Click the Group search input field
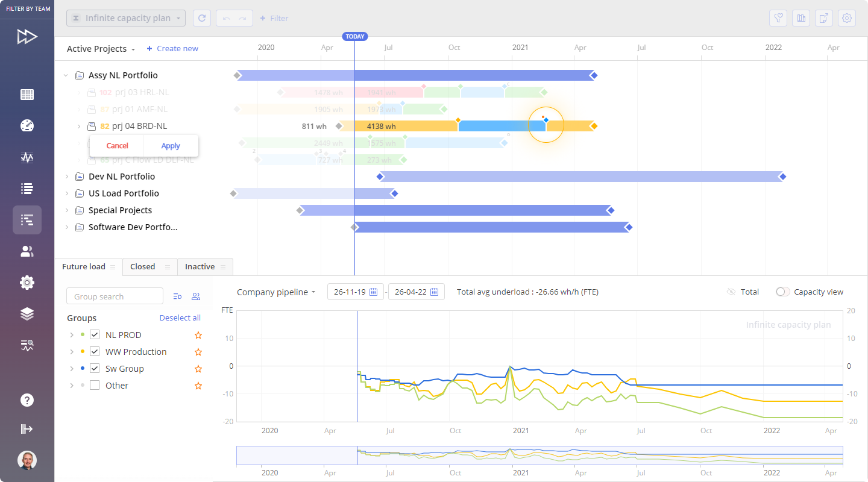This screenshot has width=868, height=482. [x=115, y=296]
